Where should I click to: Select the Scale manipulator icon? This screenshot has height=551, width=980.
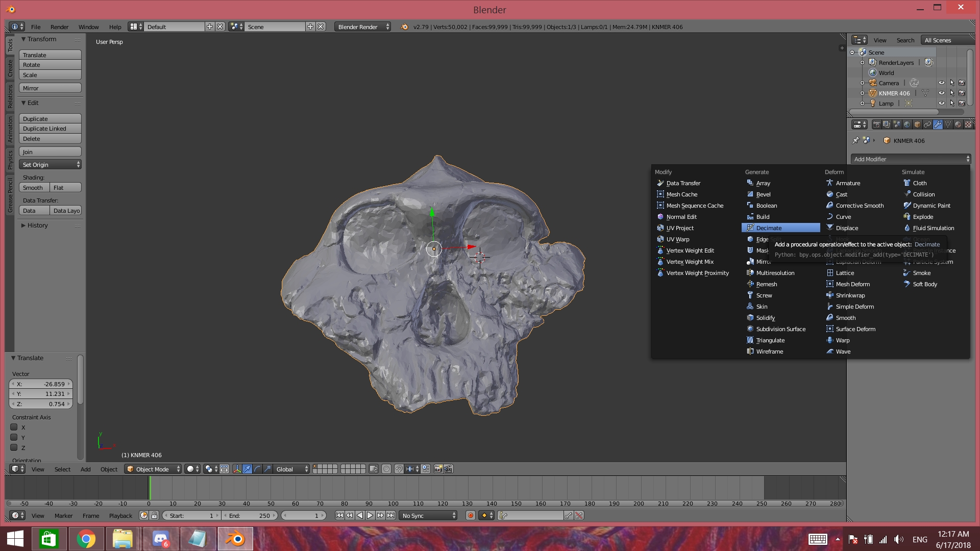pos(267,469)
